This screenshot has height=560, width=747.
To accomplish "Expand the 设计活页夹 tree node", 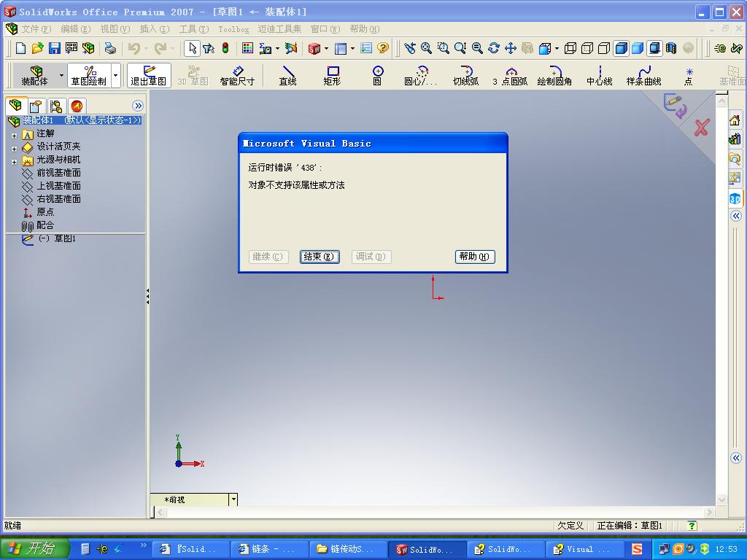I will pos(15,149).
